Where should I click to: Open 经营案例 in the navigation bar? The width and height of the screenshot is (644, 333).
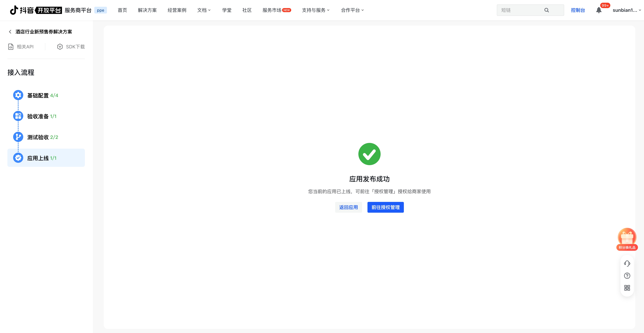point(177,10)
